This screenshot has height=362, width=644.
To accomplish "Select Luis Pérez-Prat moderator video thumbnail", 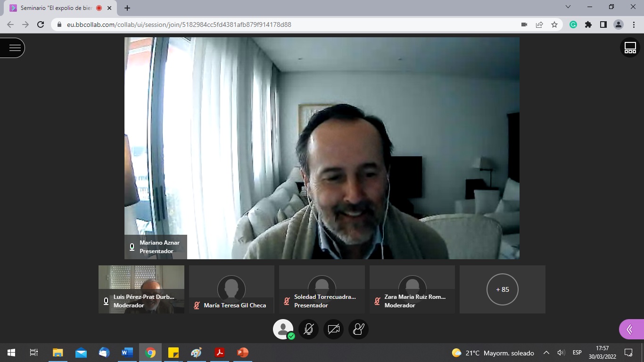I will coord(141,289).
